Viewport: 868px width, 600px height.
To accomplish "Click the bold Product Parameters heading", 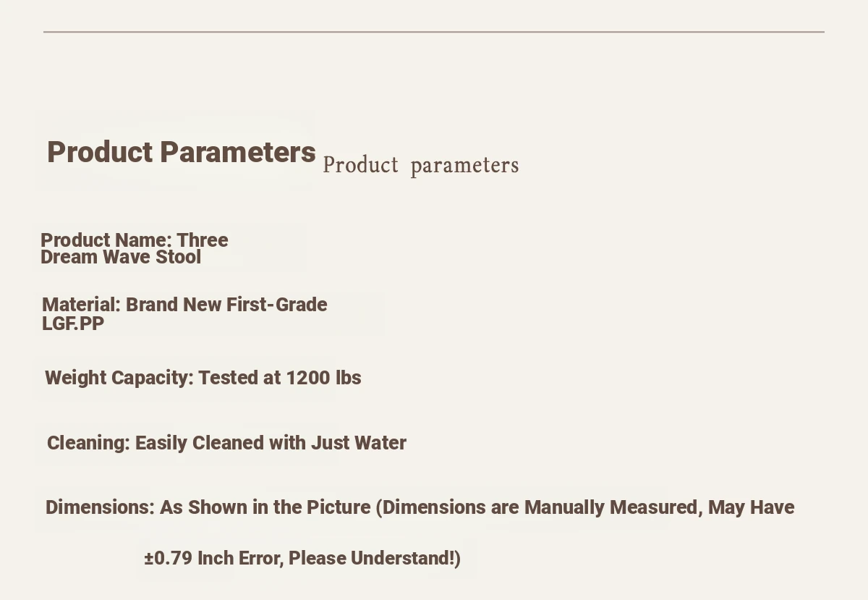I will coord(182,153).
